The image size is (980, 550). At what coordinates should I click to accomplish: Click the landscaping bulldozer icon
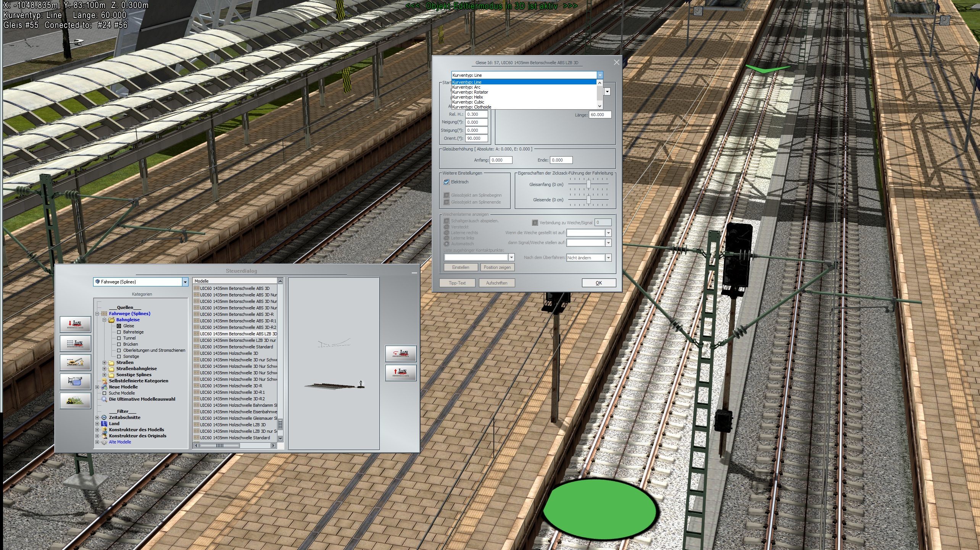(x=75, y=400)
